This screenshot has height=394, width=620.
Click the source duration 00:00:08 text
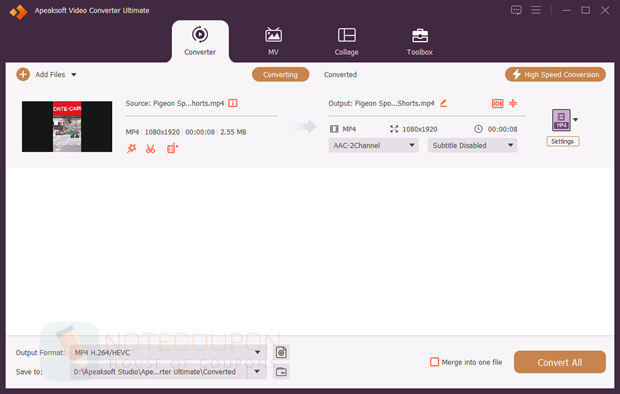(x=200, y=132)
